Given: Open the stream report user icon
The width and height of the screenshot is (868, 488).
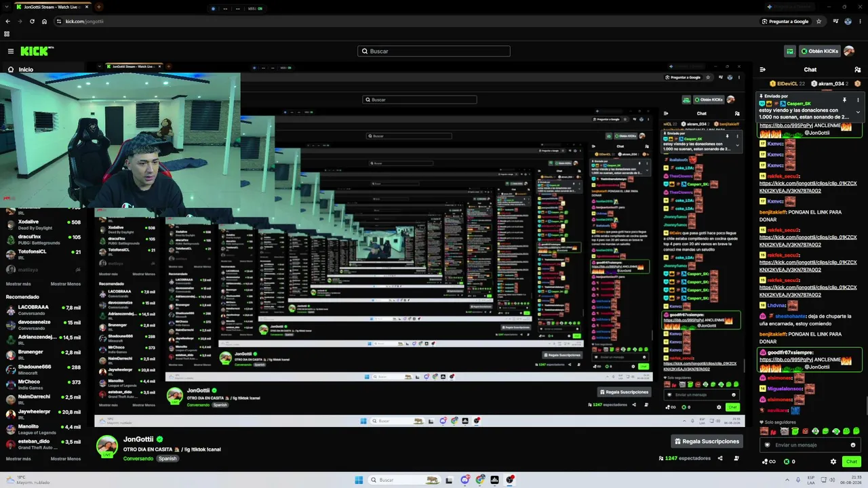Looking at the screenshot, I should [x=736, y=458].
